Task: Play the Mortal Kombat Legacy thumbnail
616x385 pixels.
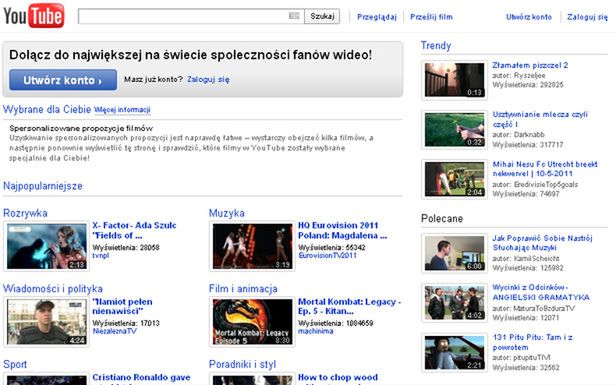Action: coord(252,322)
